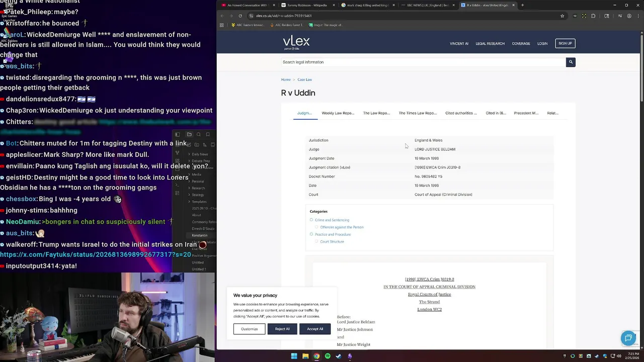The height and width of the screenshot is (362, 644).
Task: Click Windows Start button
Action: [x=294, y=356]
